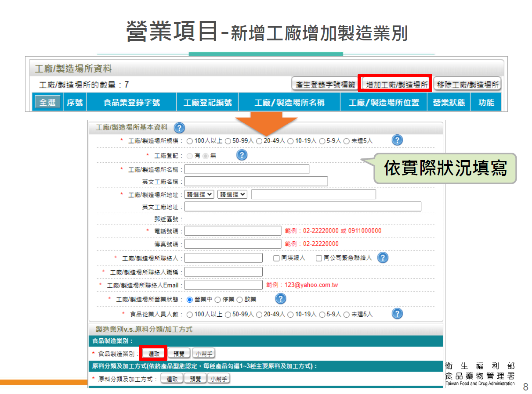Click the 營業狀態 column header
The image size is (532, 394).
[449, 103]
